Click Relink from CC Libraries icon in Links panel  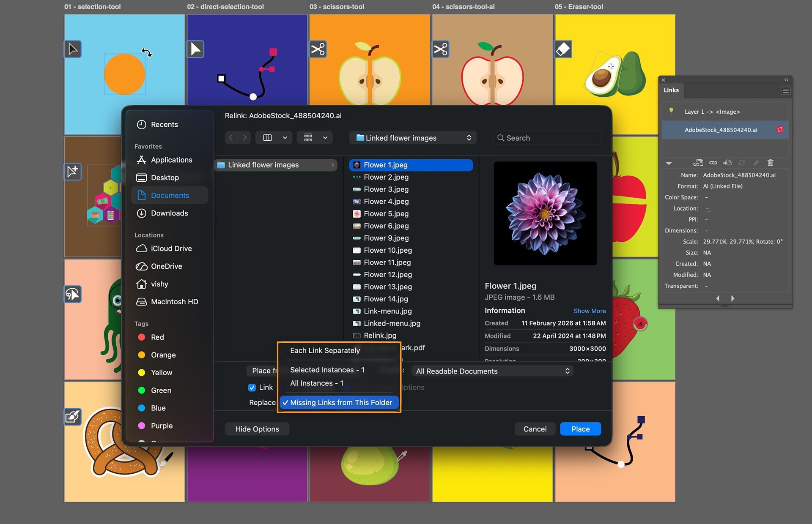point(698,163)
